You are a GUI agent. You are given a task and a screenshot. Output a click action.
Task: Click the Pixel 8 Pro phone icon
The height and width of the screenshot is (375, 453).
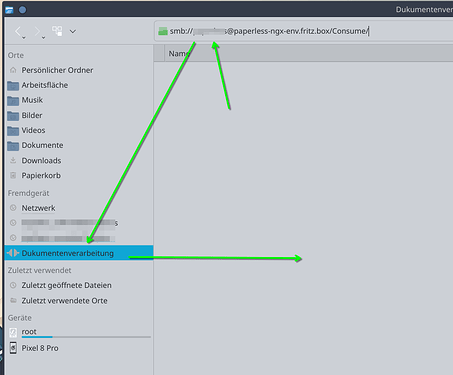tap(13, 348)
